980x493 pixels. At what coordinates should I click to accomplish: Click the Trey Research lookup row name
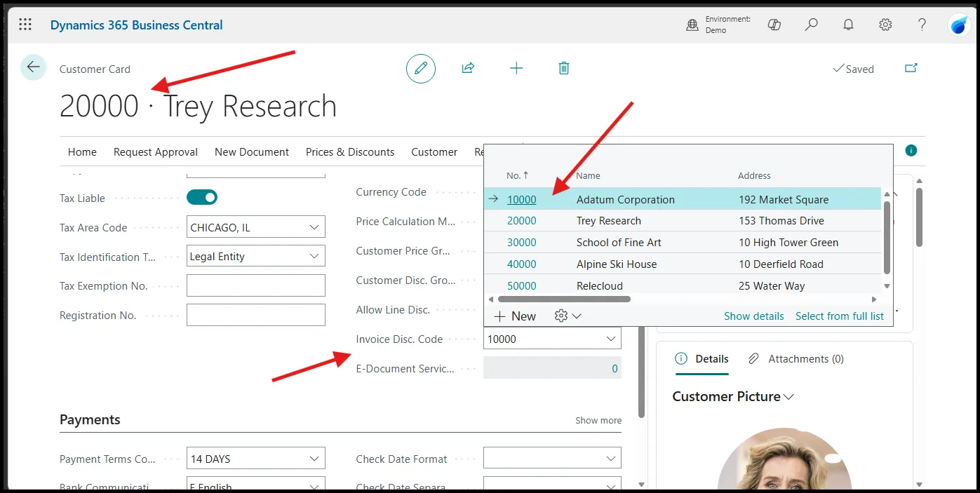pyautogui.click(x=608, y=220)
